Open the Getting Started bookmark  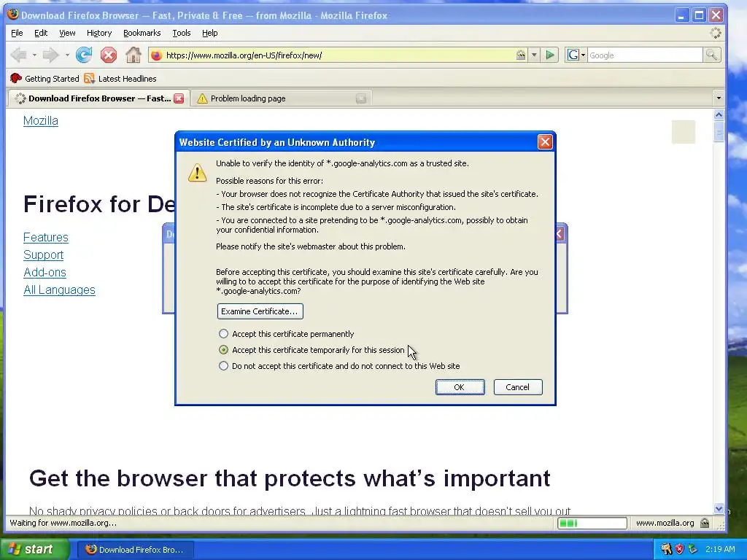(x=44, y=79)
